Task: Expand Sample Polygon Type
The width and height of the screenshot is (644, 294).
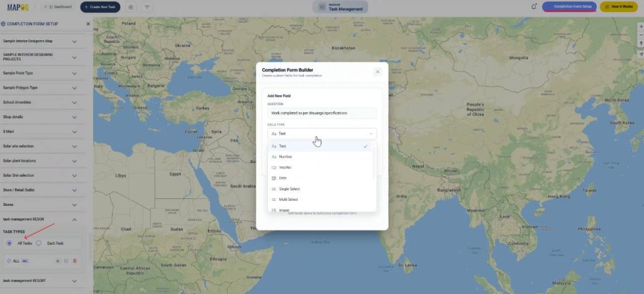Action: tap(74, 88)
